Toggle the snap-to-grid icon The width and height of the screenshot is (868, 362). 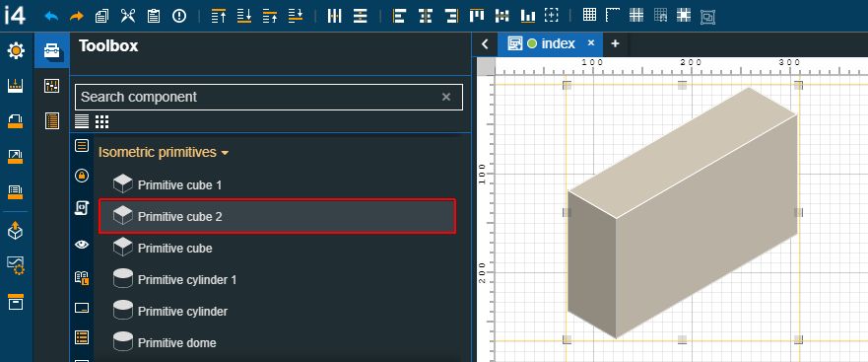click(x=636, y=15)
